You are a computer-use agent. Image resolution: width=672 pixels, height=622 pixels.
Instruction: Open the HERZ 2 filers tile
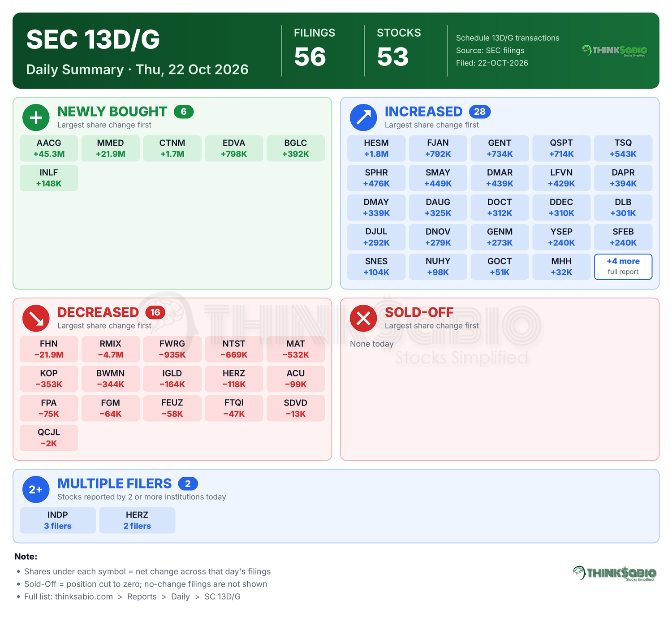[x=137, y=520]
